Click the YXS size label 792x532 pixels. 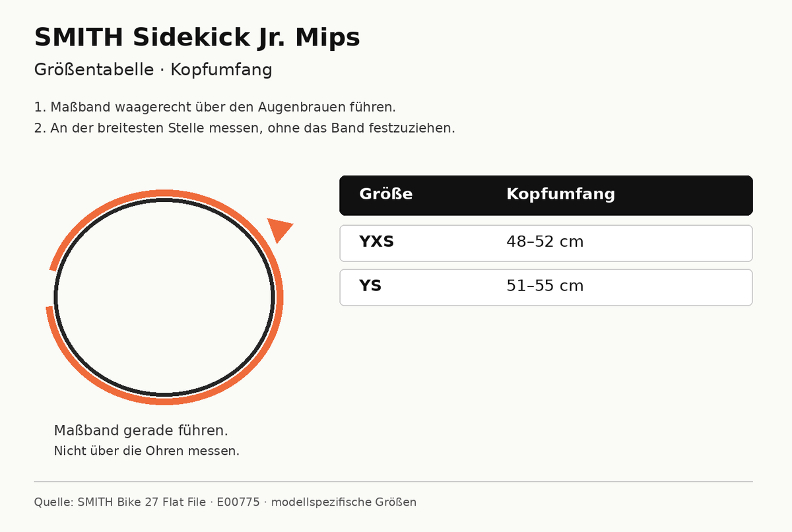point(376,242)
